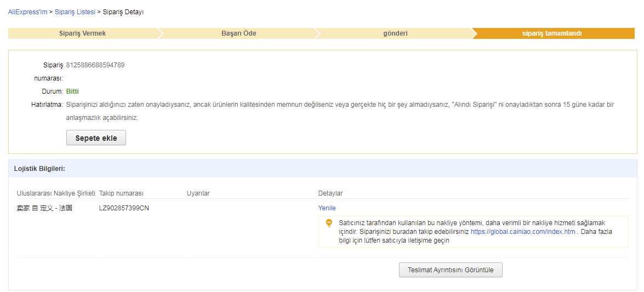
Task: Select the sipariş tamamlandı step
Action: pos(551,33)
